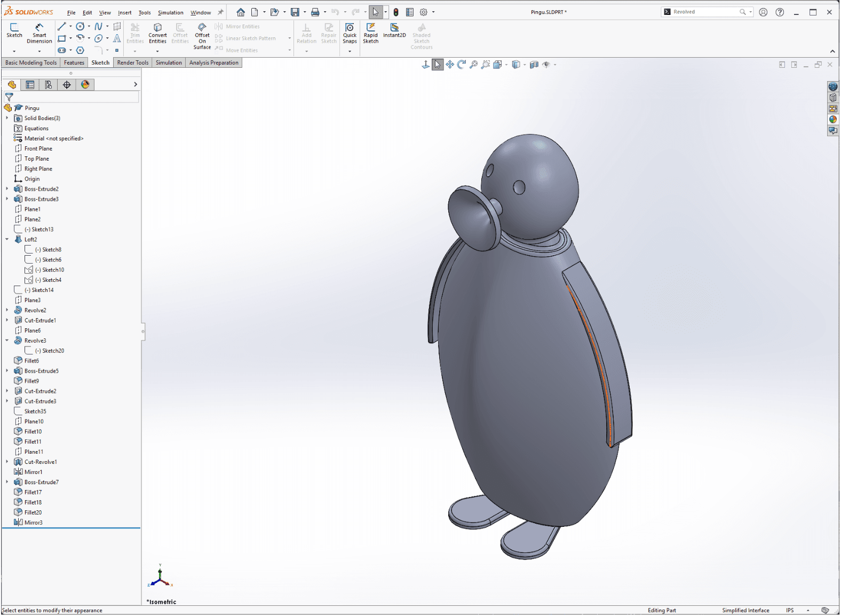841x616 pixels.
Task: Toggle the Select arrow tool in title toolbar
Action: click(376, 12)
